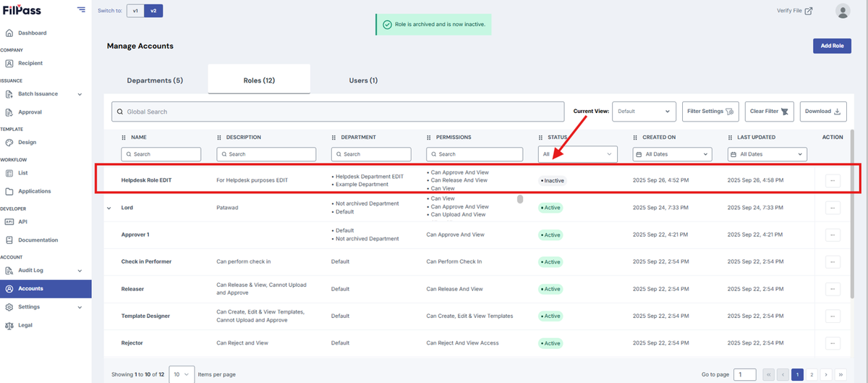Viewport: 868px width, 383px height.
Task: Click the NAME column search field
Action: coord(161,154)
